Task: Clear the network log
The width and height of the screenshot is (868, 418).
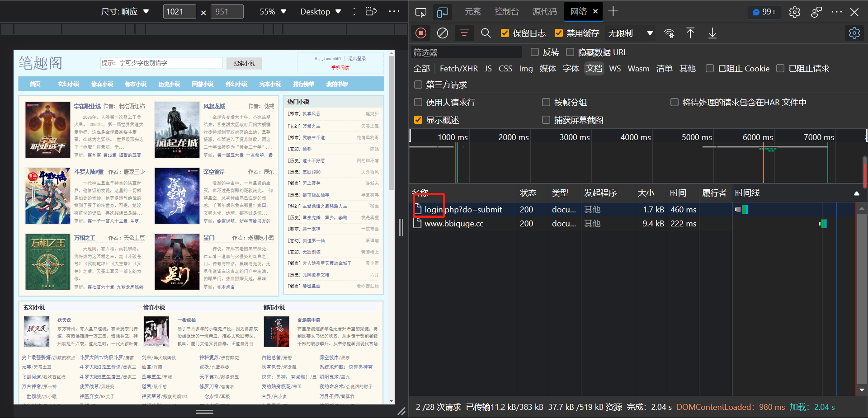Action: (443, 33)
